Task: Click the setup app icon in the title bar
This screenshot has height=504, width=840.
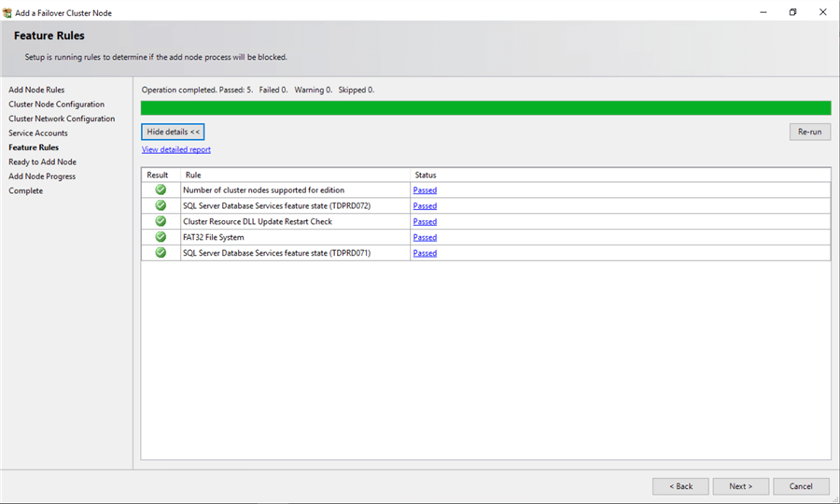Action: (x=8, y=12)
